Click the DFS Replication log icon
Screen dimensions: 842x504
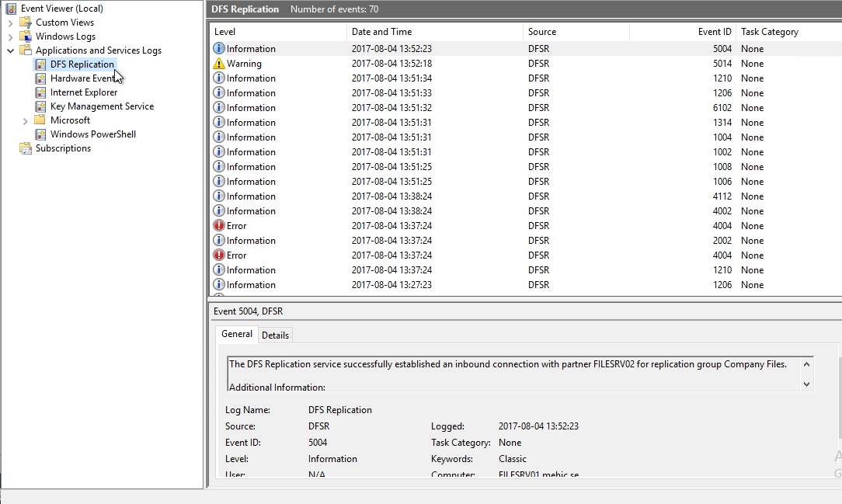click(40, 64)
